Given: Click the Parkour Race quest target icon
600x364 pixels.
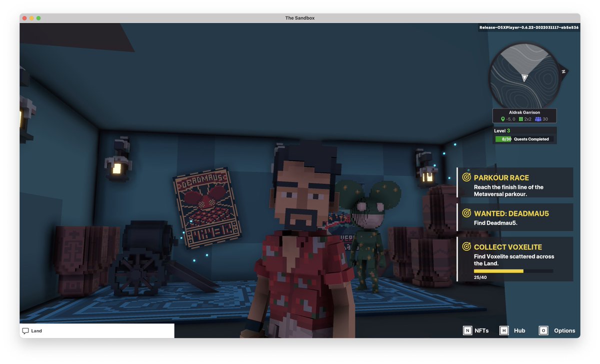Looking at the screenshot, I should click(466, 178).
